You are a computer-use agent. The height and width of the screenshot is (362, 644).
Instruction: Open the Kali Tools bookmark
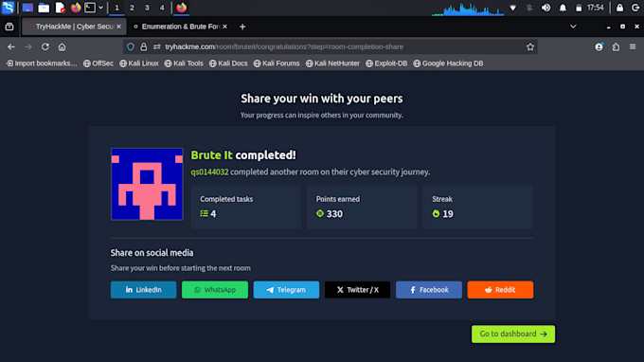(x=184, y=63)
